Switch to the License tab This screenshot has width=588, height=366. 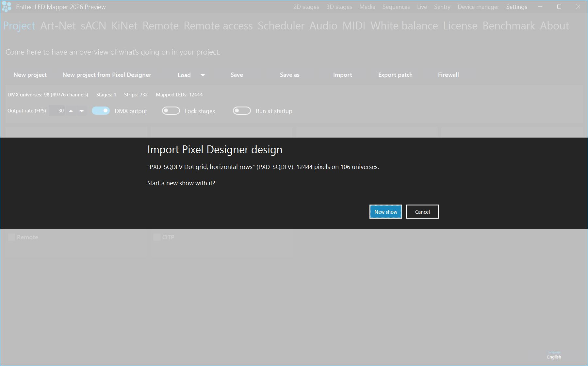[x=460, y=26]
